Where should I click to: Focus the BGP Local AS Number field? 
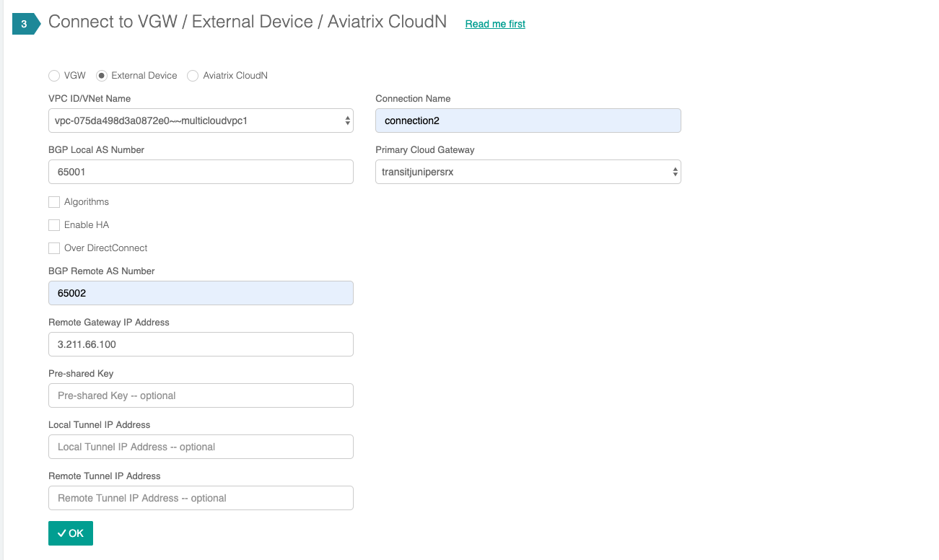201,172
